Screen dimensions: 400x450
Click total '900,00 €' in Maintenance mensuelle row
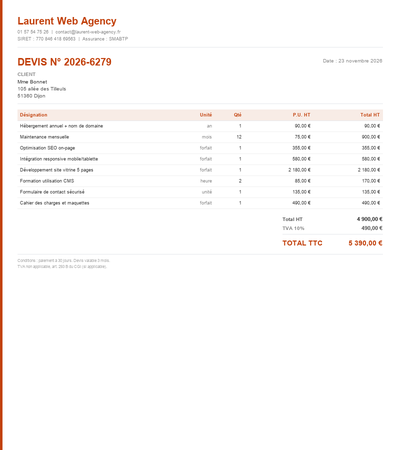[x=371, y=137]
